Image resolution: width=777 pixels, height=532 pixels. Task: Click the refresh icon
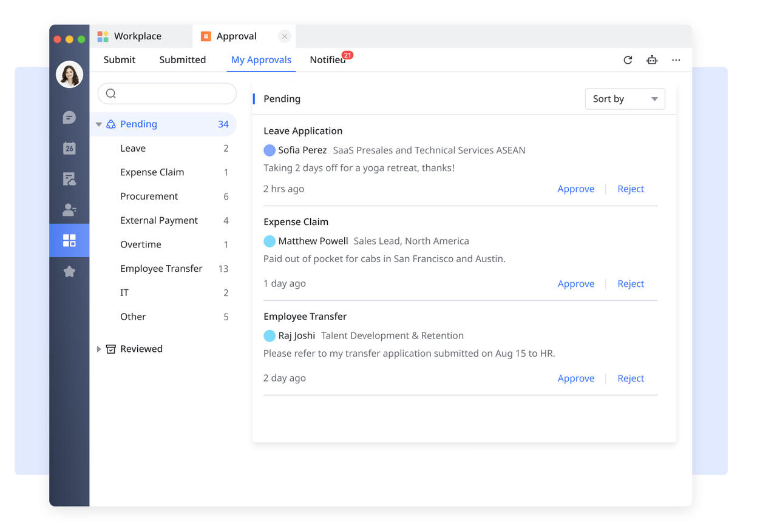pos(628,60)
